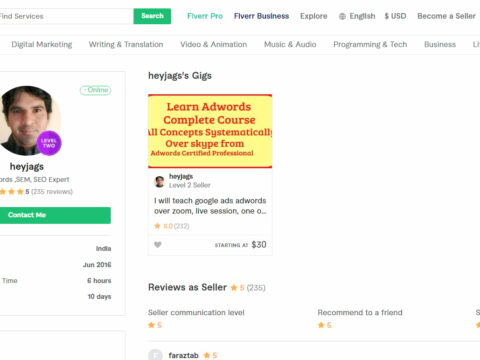Open Video & Animation category
This screenshot has height=360, width=480.
[214, 44]
